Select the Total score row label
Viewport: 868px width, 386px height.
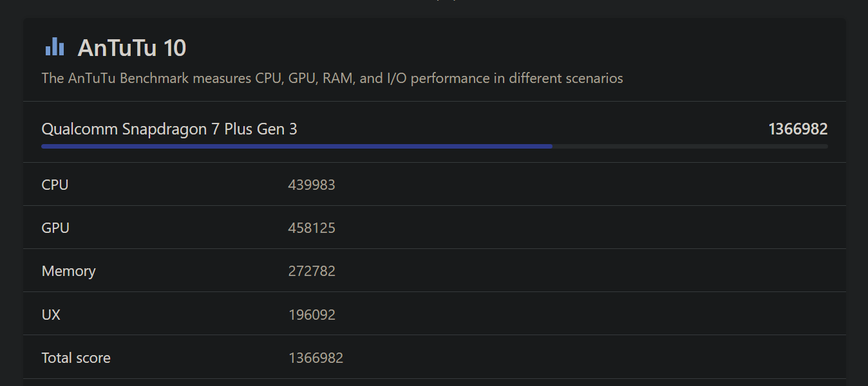tap(76, 358)
